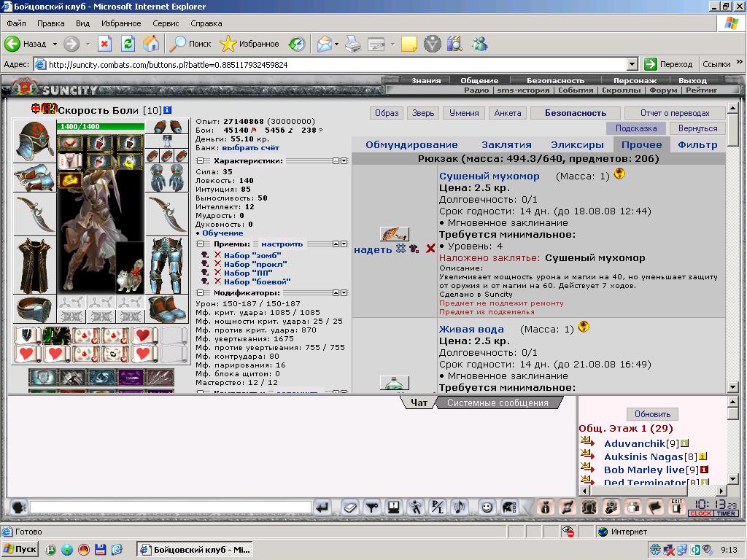Click the Обновить button in player list
Image resolution: width=747 pixels, height=560 pixels.
[x=652, y=414]
